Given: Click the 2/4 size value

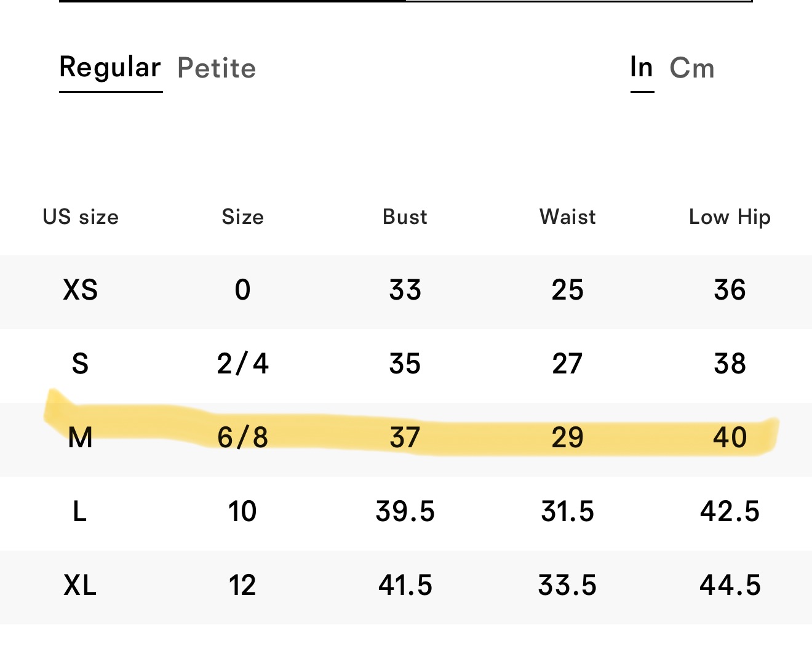Looking at the screenshot, I should coord(242,364).
